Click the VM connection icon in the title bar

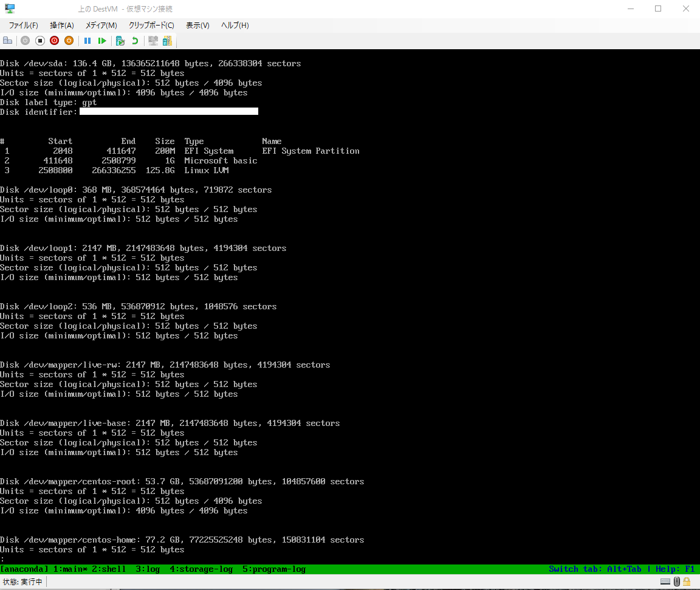9,9
